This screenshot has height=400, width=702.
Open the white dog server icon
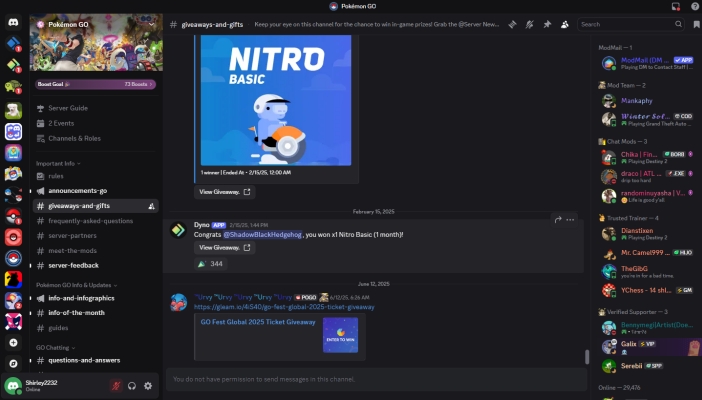click(13, 110)
